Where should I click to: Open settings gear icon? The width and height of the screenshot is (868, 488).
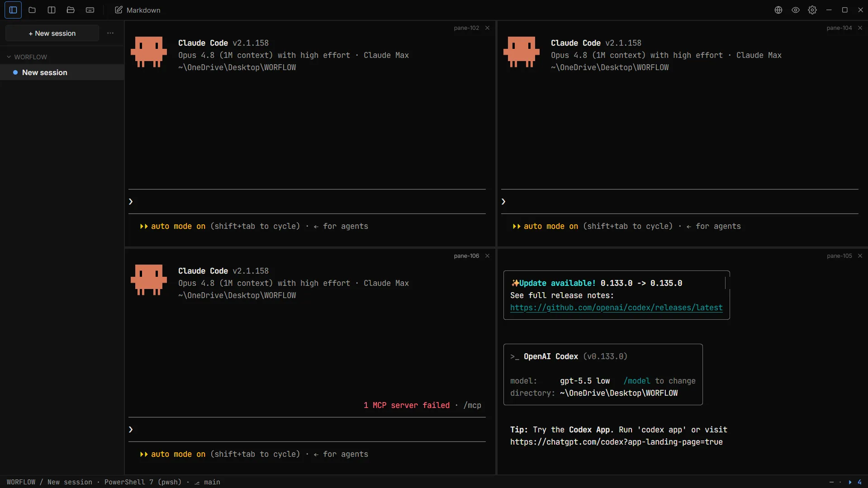point(812,10)
